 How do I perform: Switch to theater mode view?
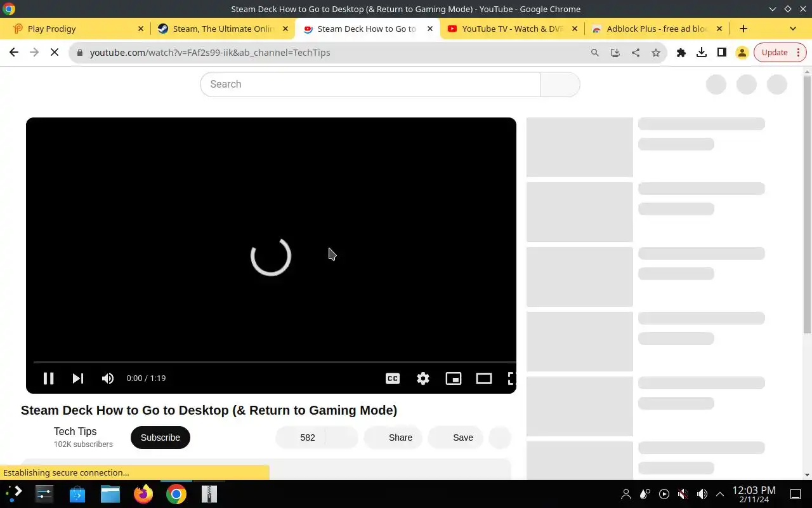coord(484,378)
